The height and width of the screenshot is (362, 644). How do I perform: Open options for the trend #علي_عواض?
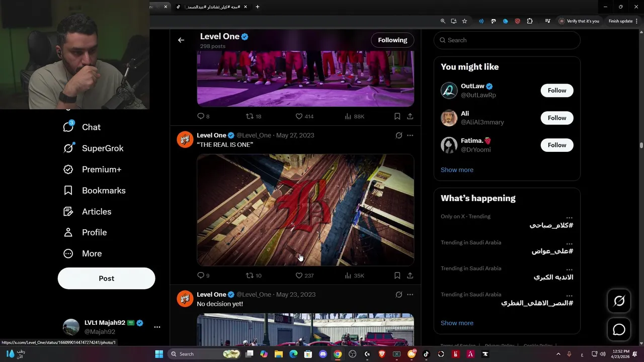click(x=569, y=244)
